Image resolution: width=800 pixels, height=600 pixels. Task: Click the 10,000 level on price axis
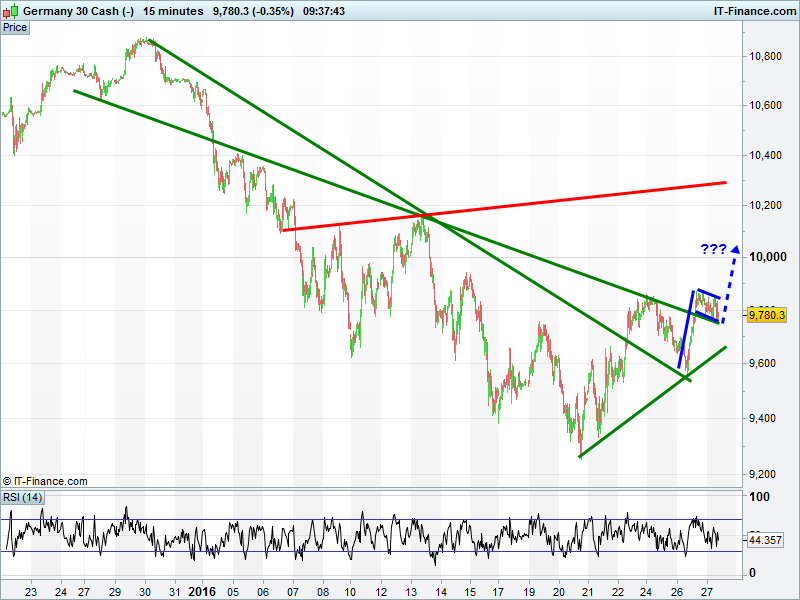click(767, 257)
